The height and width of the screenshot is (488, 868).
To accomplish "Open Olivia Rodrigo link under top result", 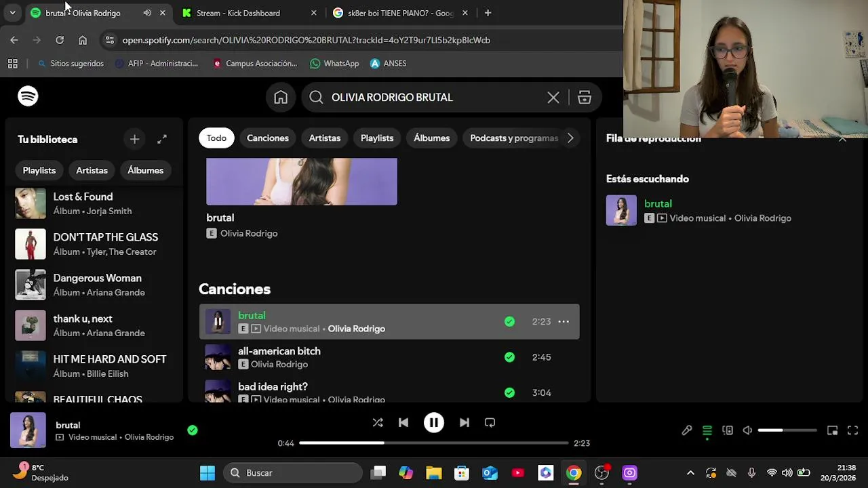I will tap(249, 233).
